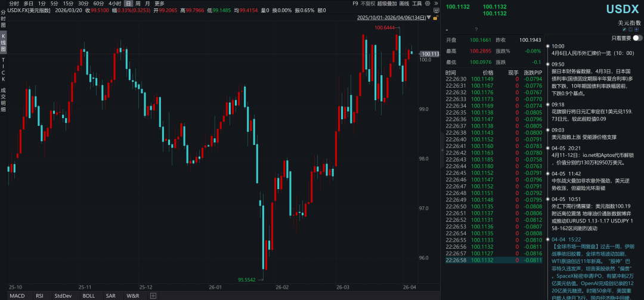Switch to the MACD indicator tab
The width and height of the screenshot is (644, 300).
coord(17,295)
